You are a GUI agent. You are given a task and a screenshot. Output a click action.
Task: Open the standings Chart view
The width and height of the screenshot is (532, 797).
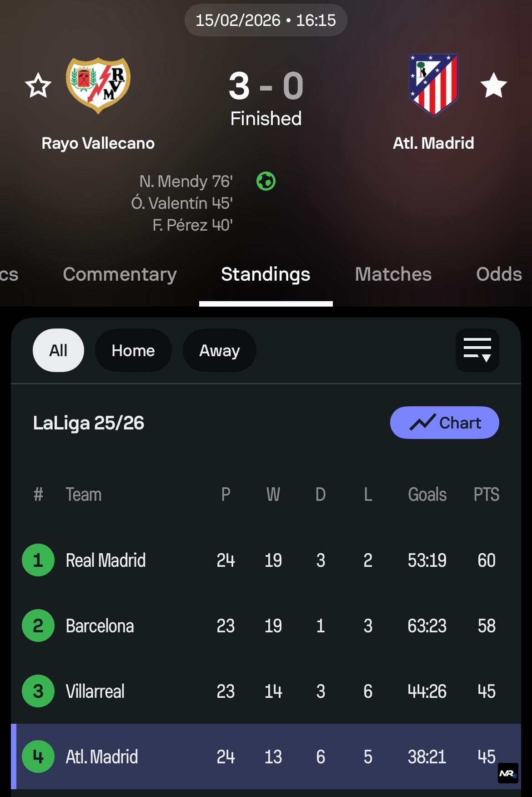(x=444, y=423)
